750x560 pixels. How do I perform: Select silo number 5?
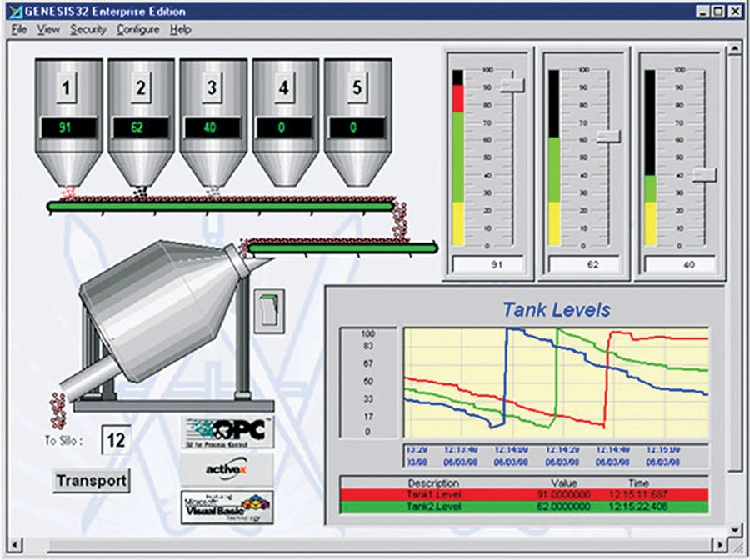click(357, 86)
